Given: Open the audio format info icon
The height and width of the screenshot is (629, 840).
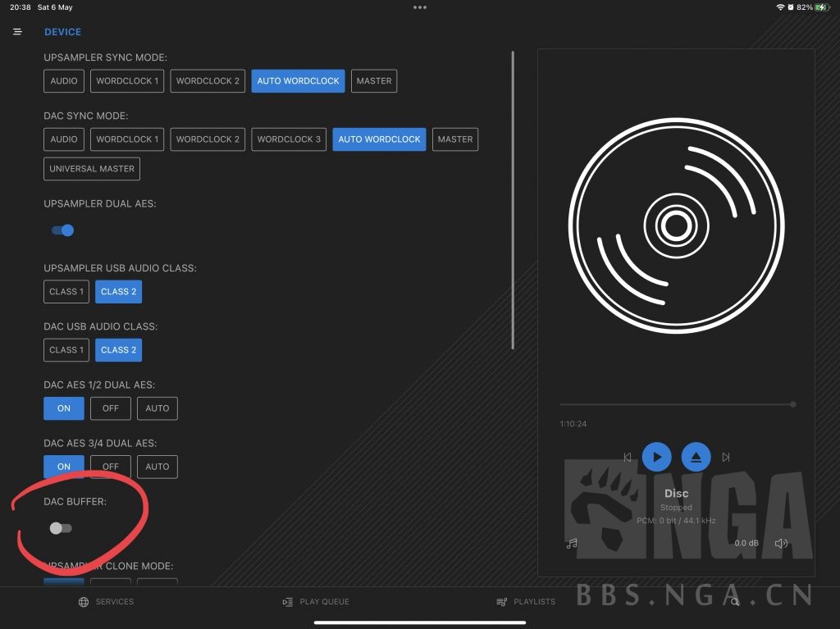Looking at the screenshot, I should tap(572, 543).
